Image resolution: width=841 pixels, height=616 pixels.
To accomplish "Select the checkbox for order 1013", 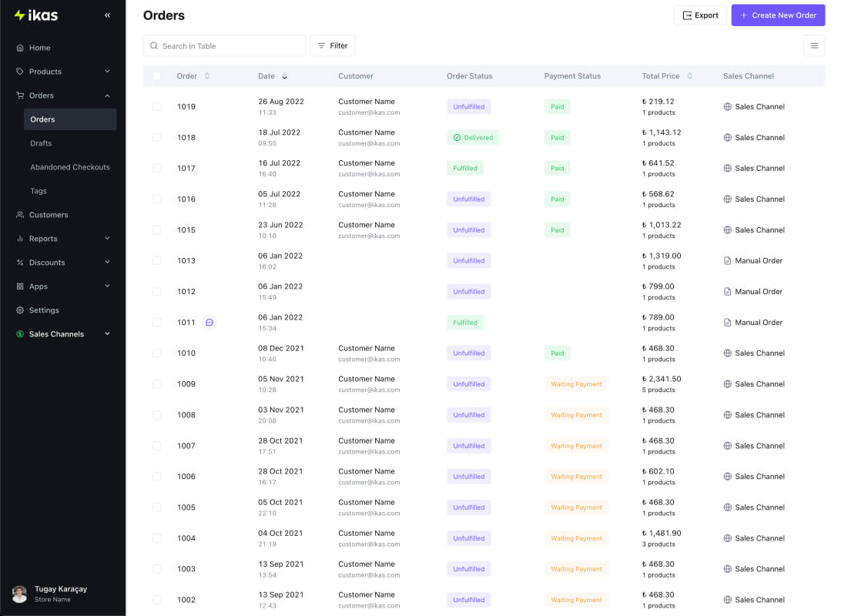I will click(x=156, y=260).
